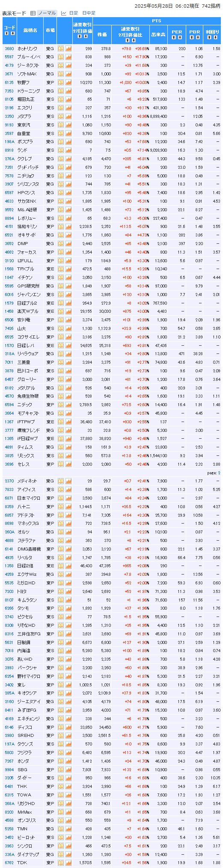Open stock code 3680 link
Image resolution: width=223 pixels, height=868 pixels.
tap(9, 48)
